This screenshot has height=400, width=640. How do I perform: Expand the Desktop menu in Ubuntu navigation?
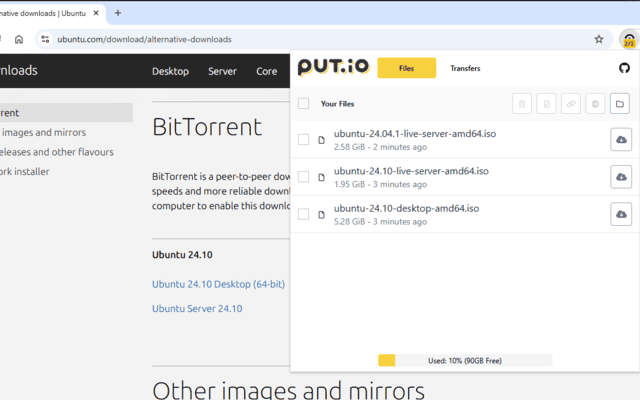[170, 71]
